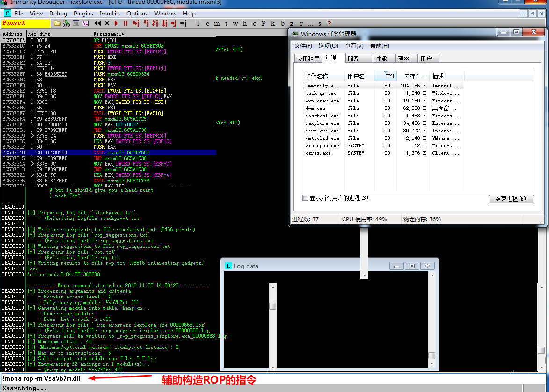The height and width of the screenshot is (392, 549).
Task: Open the Help menu in Immunity Debugger
Action: coord(189,13)
